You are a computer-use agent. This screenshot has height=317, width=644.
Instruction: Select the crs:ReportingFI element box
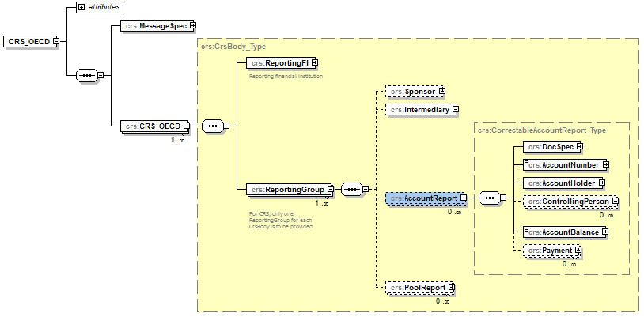[282, 62]
